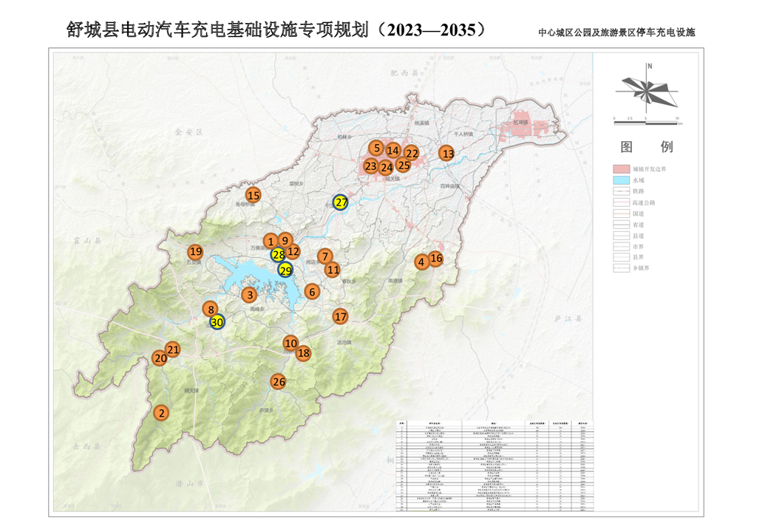Click orange map marker number 7
This screenshot has height=532, width=768.
(324, 256)
